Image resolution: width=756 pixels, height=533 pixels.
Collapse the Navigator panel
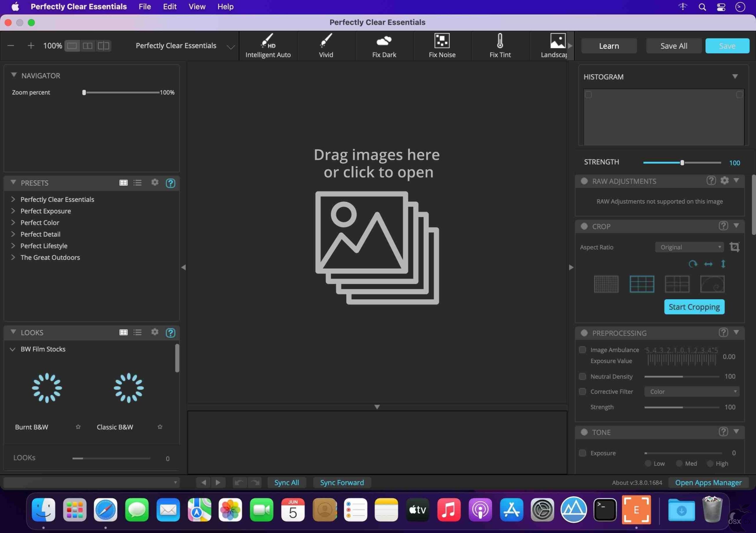pyautogui.click(x=14, y=75)
